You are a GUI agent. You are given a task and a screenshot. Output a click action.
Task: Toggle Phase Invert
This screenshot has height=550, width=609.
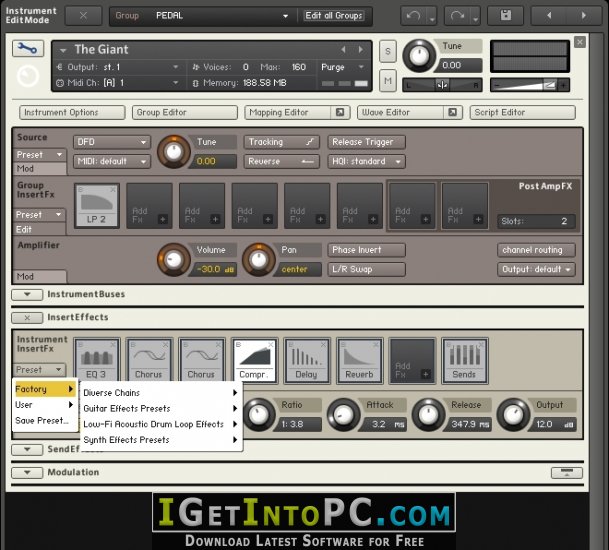(x=367, y=250)
